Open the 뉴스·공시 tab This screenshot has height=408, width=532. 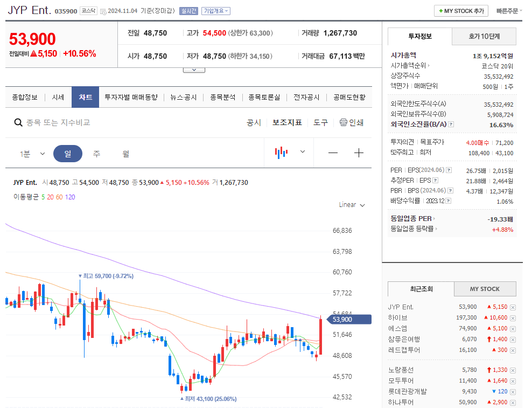point(184,98)
